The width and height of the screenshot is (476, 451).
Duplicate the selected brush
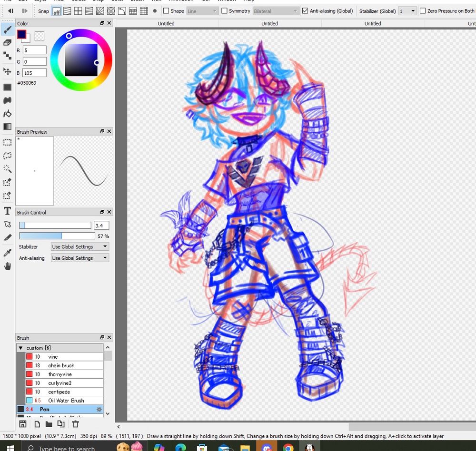point(61,424)
